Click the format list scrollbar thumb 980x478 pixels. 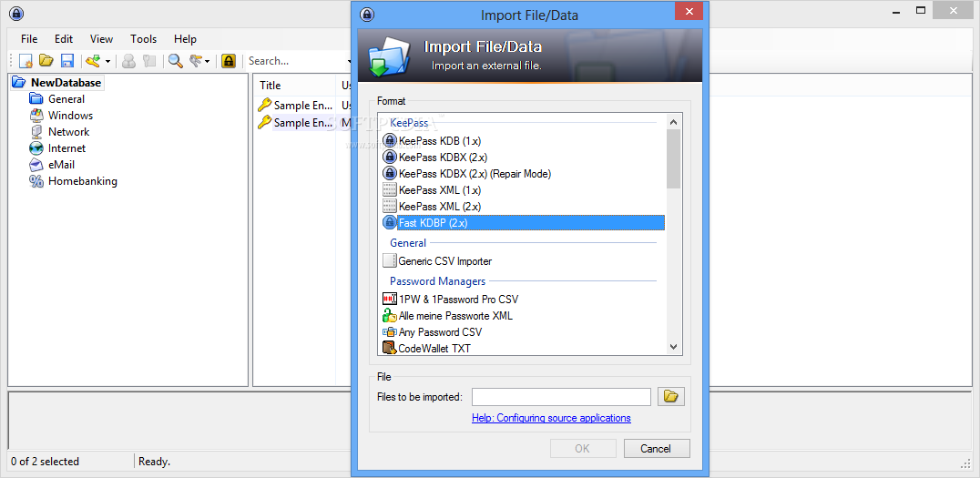[x=673, y=158]
